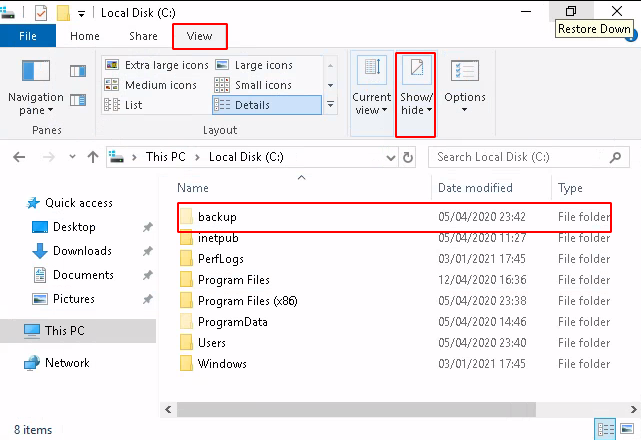Expand the layout gallery more arrow
The image size is (641, 440).
(x=330, y=105)
